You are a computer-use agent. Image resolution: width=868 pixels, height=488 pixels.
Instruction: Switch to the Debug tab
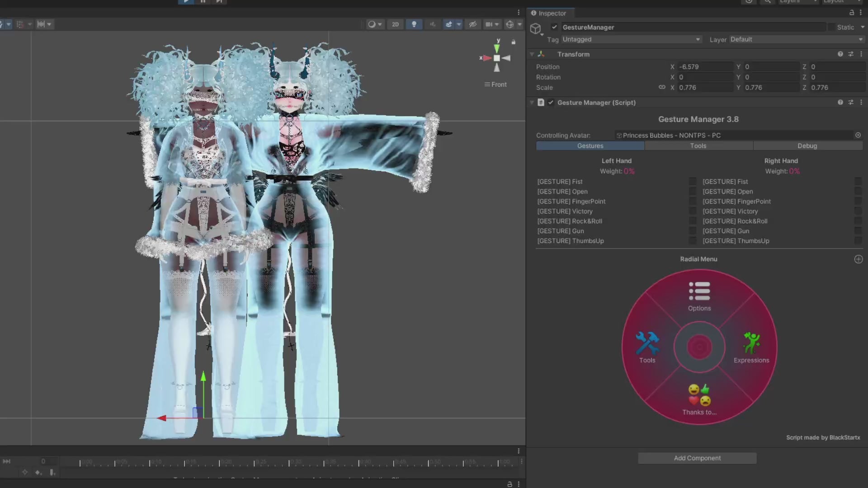pyautogui.click(x=807, y=146)
